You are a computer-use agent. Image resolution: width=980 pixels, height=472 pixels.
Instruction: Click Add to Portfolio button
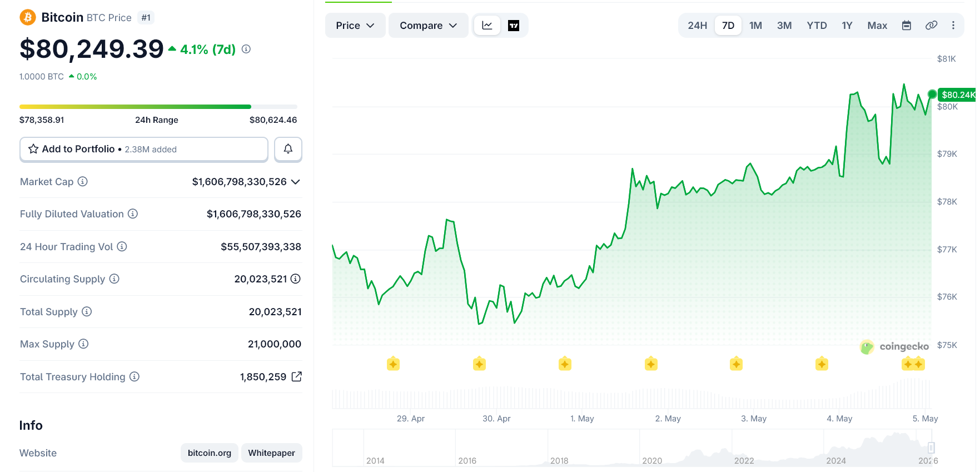[144, 149]
